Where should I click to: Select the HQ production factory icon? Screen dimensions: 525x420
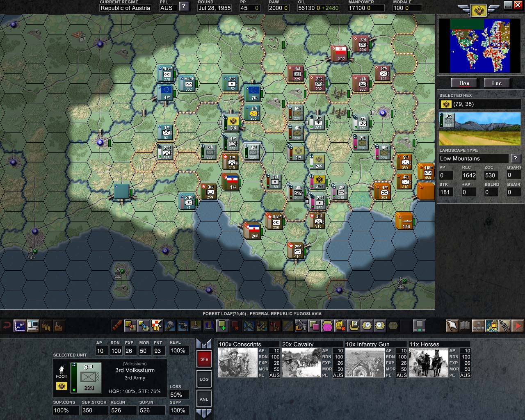coord(46,326)
